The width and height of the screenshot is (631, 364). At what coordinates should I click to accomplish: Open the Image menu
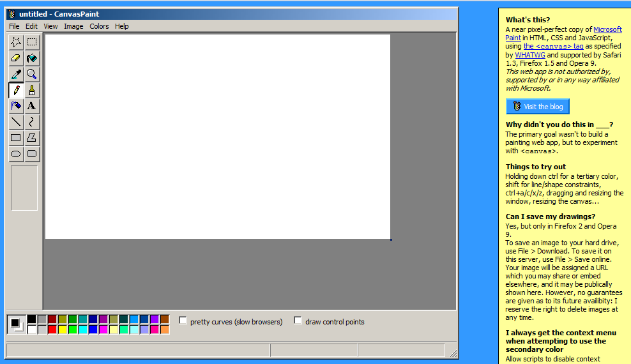tap(73, 26)
